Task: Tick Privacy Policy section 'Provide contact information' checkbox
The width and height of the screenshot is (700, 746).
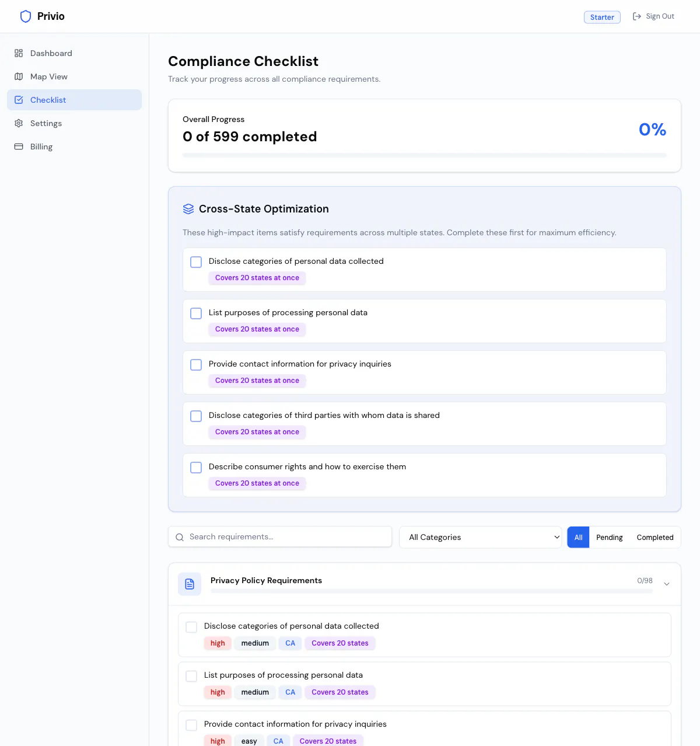Action: (x=191, y=725)
